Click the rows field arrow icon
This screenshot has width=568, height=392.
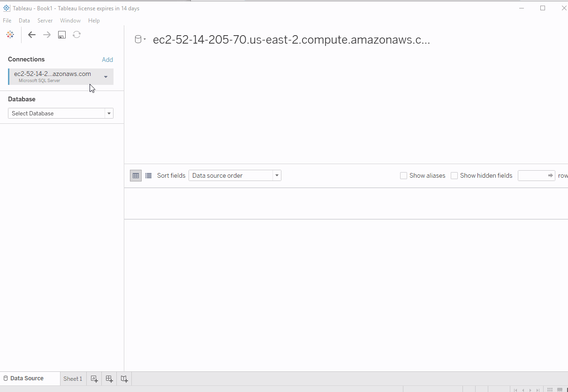point(551,175)
